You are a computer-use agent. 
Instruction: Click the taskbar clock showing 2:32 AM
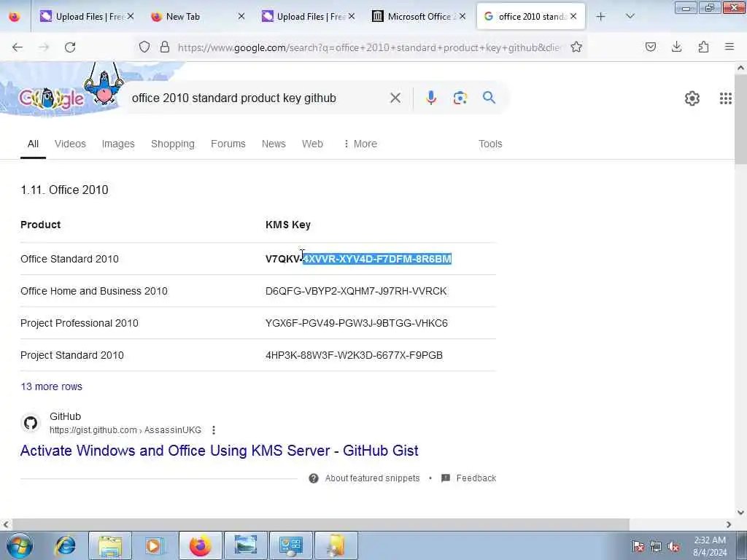pyautogui.click(x=709, y=546)
